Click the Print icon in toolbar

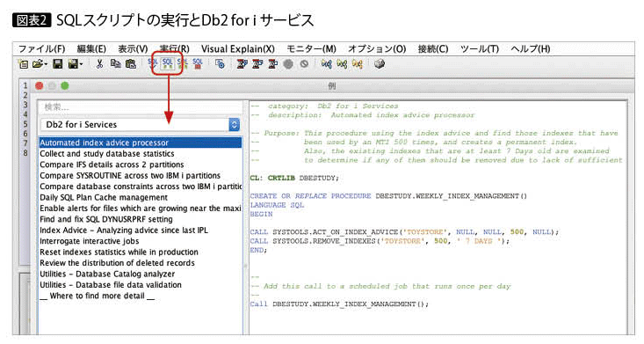(x=380, y=64)
